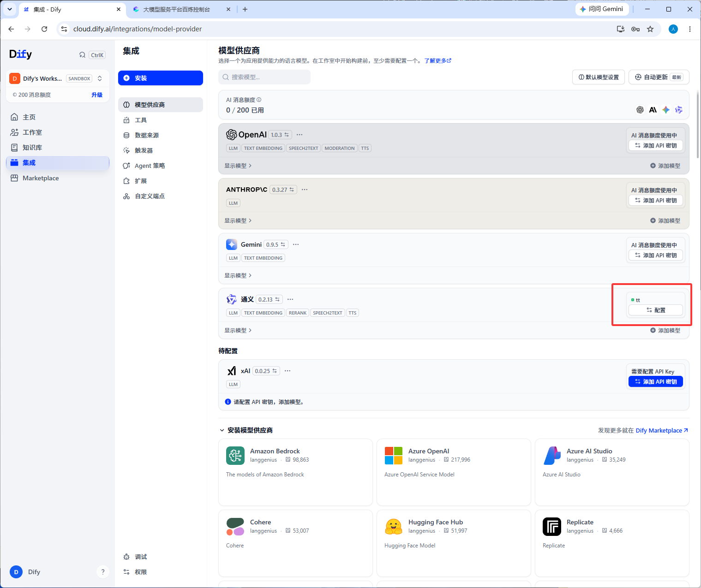Open the Chrome profile avatar
Viewport: 701px width, 588px height.
673,29
